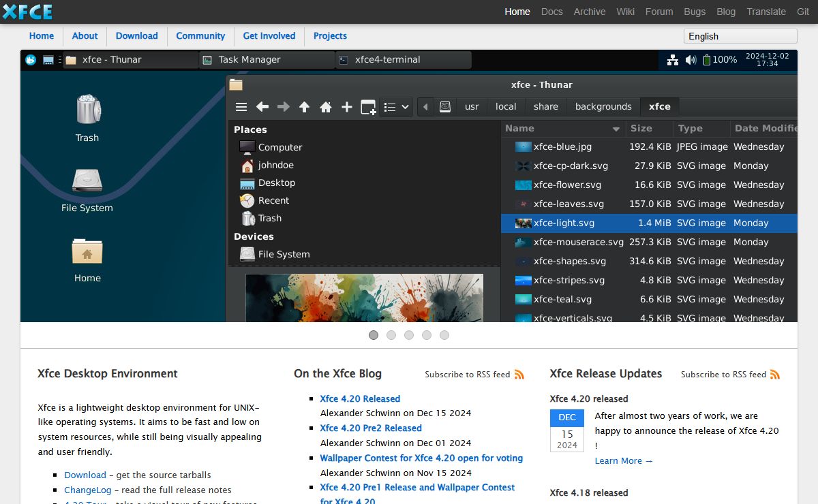Visit the Forum from top bar
Viewport: 818px width, 504px height.
tap(659, 12)
